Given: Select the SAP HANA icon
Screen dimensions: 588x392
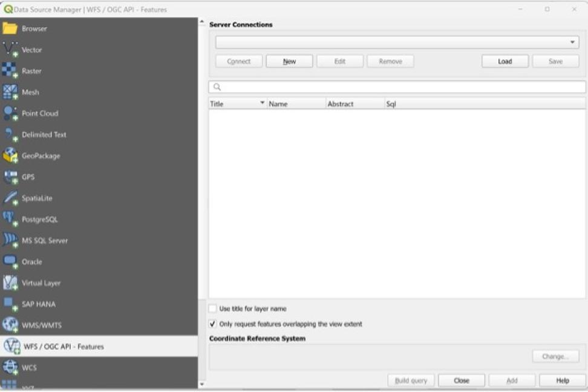Looking at the screenshot, I should (10, 304).
